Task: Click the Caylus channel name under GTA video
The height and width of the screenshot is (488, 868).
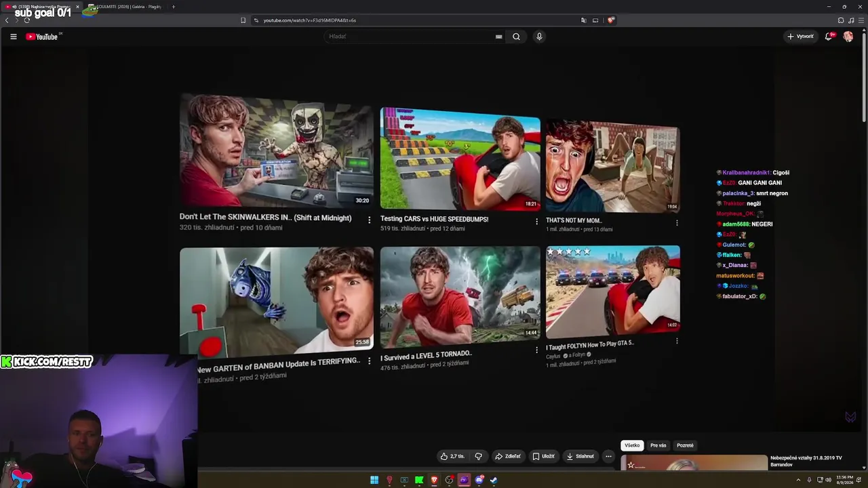Action: (x=553, y=356)
